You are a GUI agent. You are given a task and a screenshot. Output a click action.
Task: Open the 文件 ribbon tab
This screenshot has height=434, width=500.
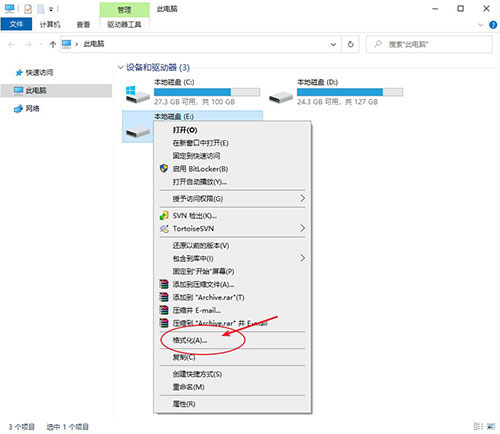(x=16, y=24)
